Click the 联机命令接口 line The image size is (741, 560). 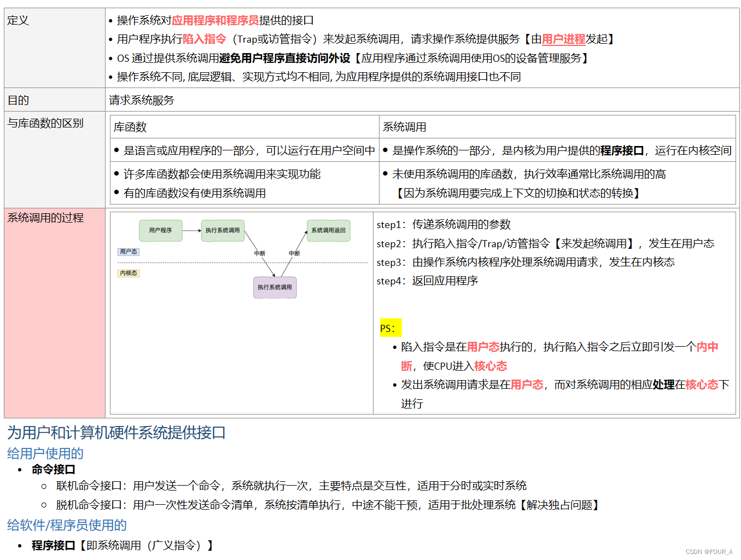[291, 486]
